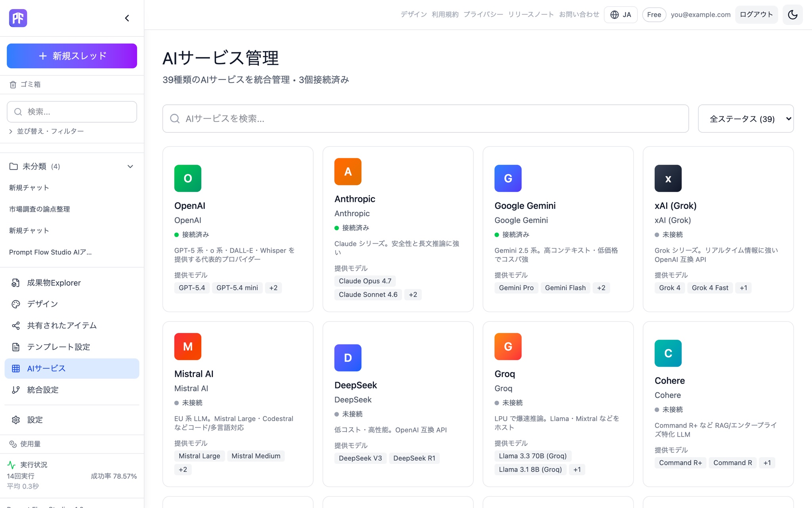
Task: Click the 使用量 usage label
Action: pyautogui.click(x=31, y=444)
